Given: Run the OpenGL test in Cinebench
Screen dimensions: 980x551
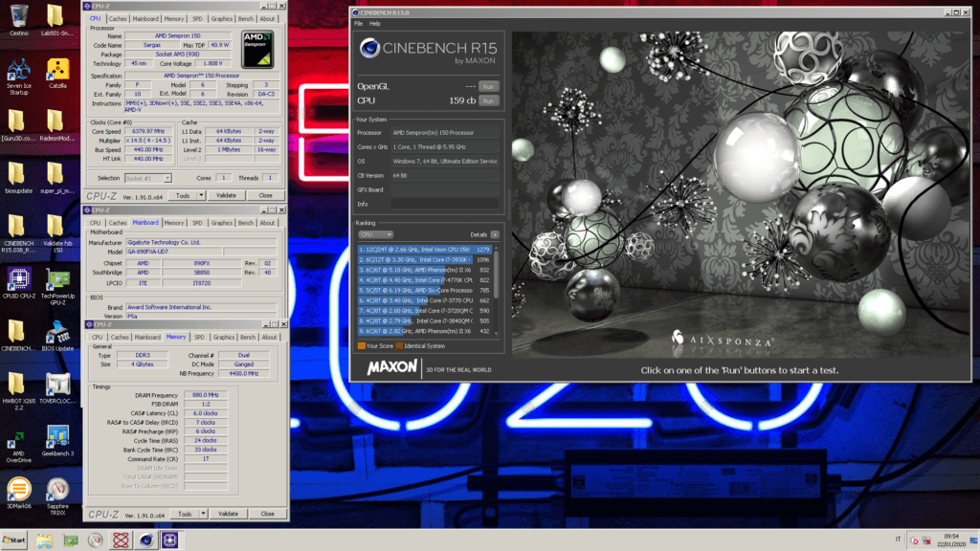Looking at the screenshot, I should click(489, 87).
